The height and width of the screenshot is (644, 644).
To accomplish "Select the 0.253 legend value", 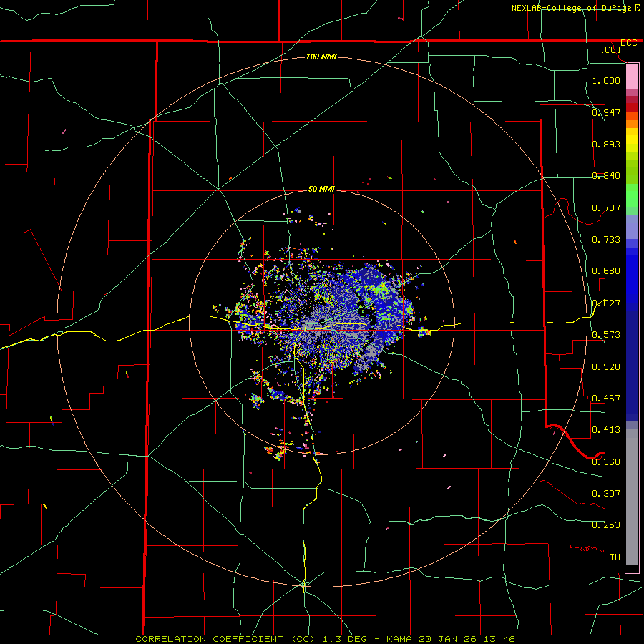I will tap(606, 525).
